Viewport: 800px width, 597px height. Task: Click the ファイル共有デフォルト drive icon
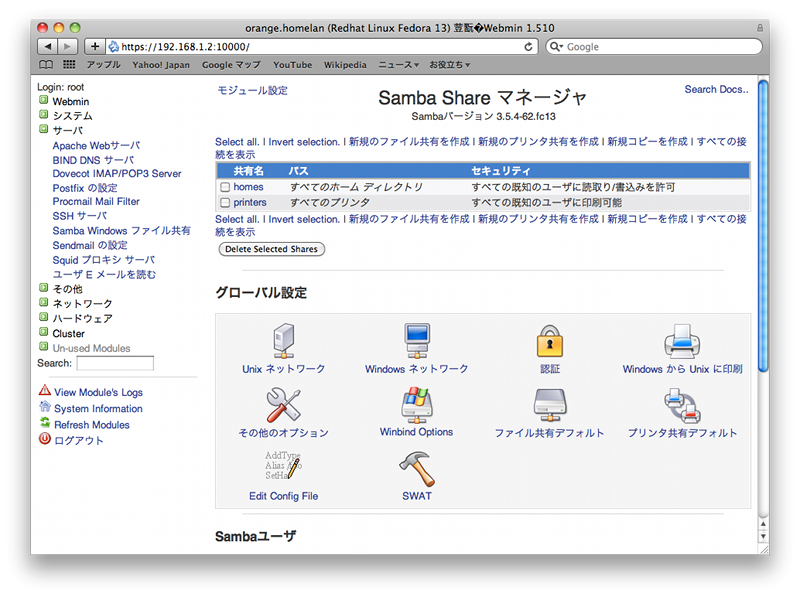point(550,404)
